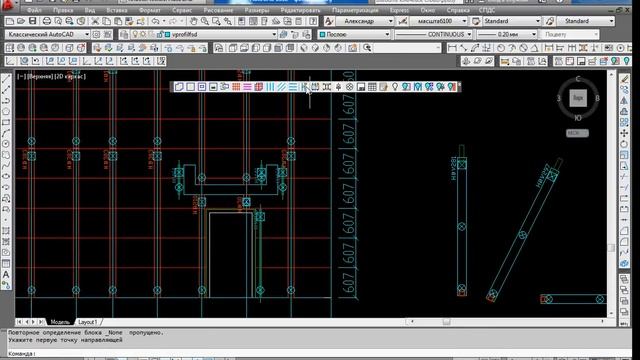Image resolution: width=640 pixels, height=360 pixels.
Task: Activate the Pan hand tool
Action: [193, 21]
